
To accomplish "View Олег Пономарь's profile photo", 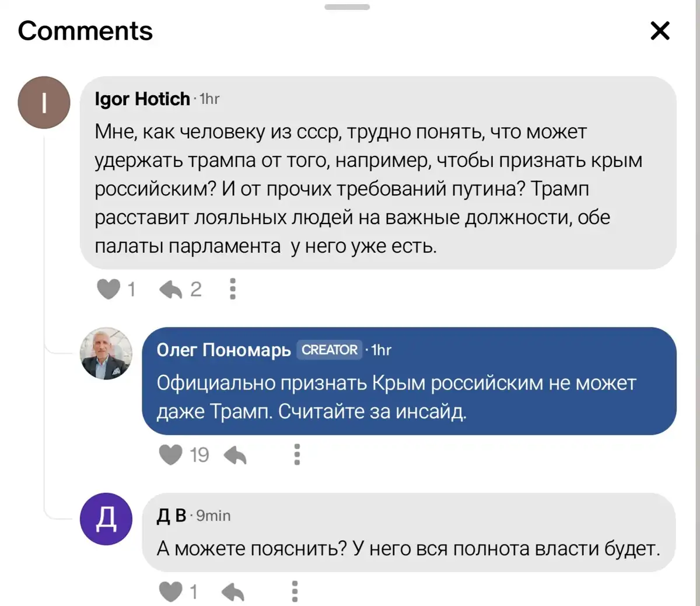I will 106,354.
